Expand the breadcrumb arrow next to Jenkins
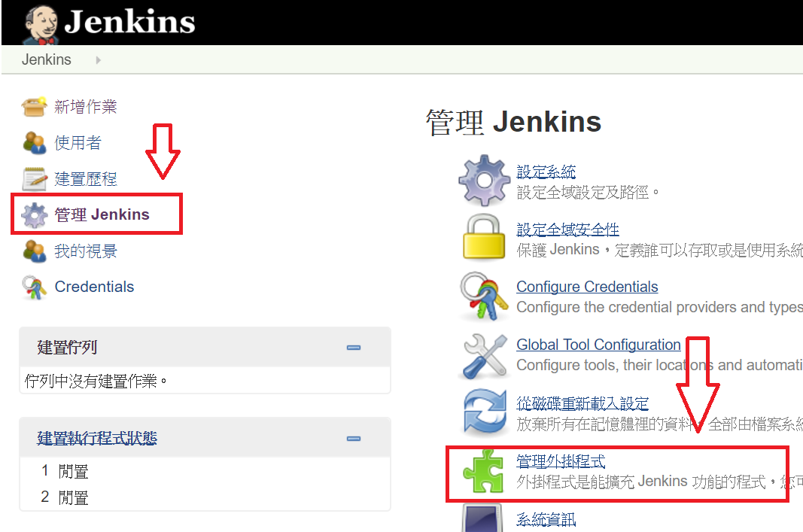Viewport: 803px width, 532px height. tap(96, 59)
